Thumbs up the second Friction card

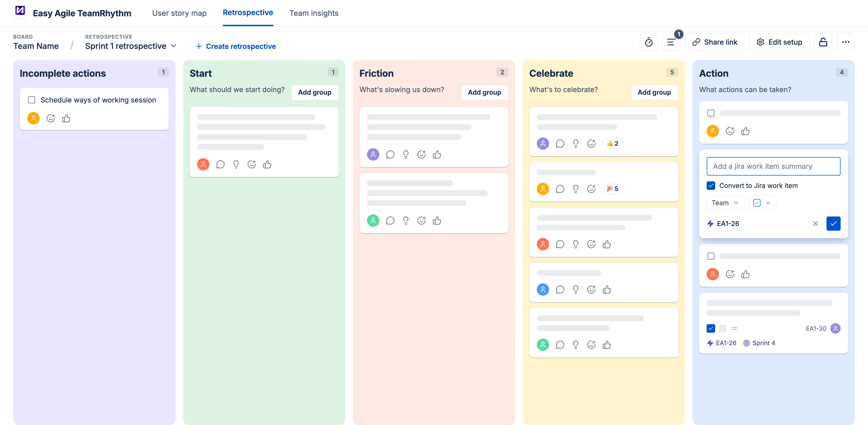click(x=437, y=221)
